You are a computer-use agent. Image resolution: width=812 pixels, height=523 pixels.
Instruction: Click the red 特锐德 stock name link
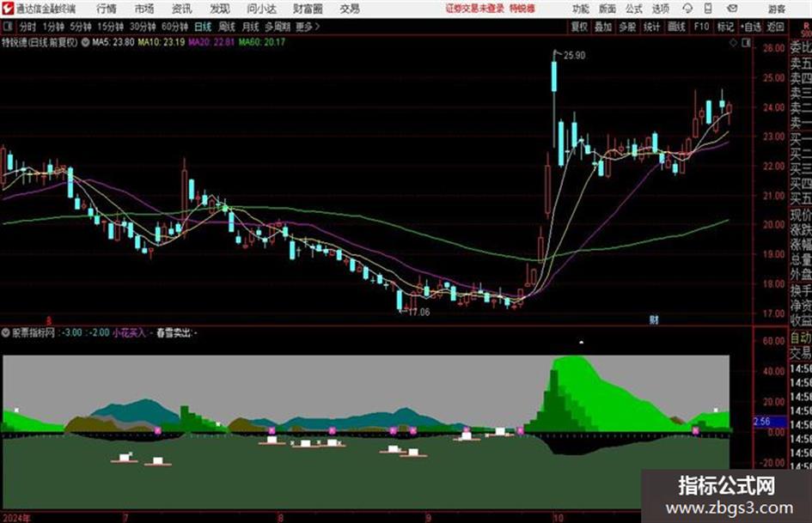pyautogui.click(x=522, y=9)
